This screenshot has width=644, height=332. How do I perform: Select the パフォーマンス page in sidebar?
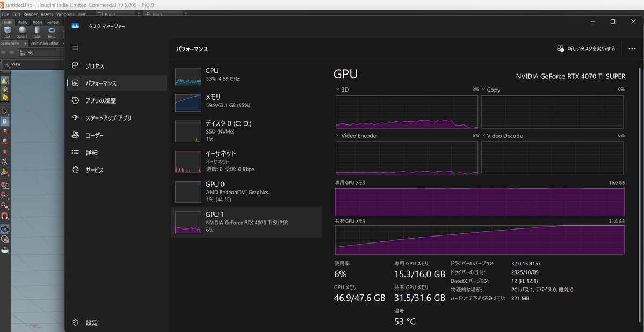tap(117, 83)
